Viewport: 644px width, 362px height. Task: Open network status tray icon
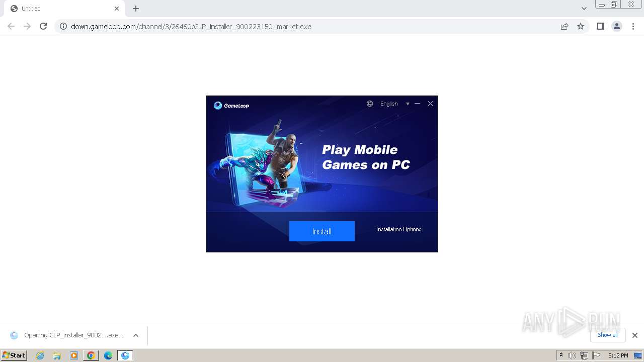click(584, 355)
